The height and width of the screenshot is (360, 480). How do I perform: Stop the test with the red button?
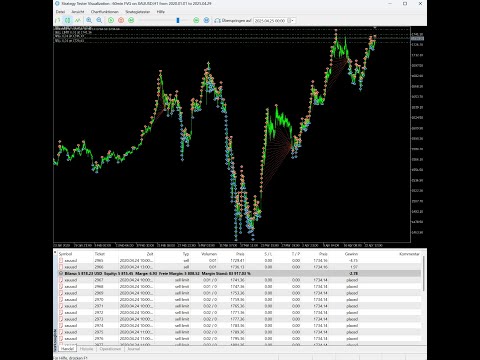[x=121, y=20]
